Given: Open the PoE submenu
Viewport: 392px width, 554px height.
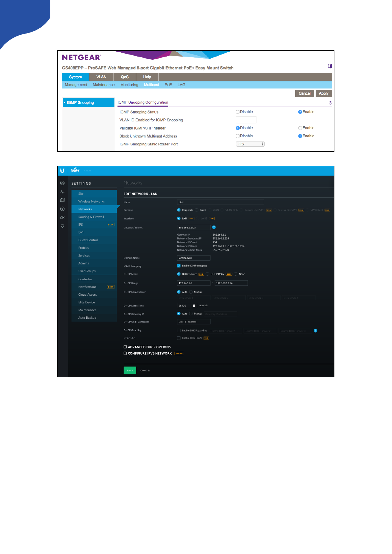Looking at the screenshot, I should coord(168,85).
